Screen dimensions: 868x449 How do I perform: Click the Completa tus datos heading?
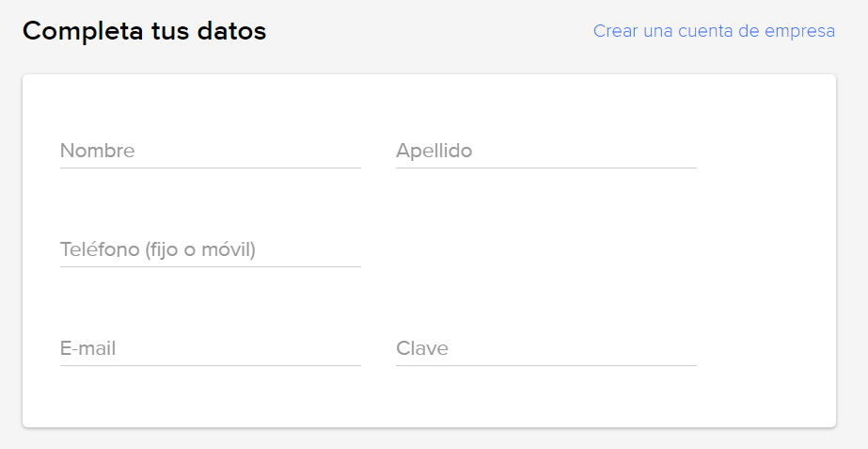pyautogui.click(x=145, y=31)
